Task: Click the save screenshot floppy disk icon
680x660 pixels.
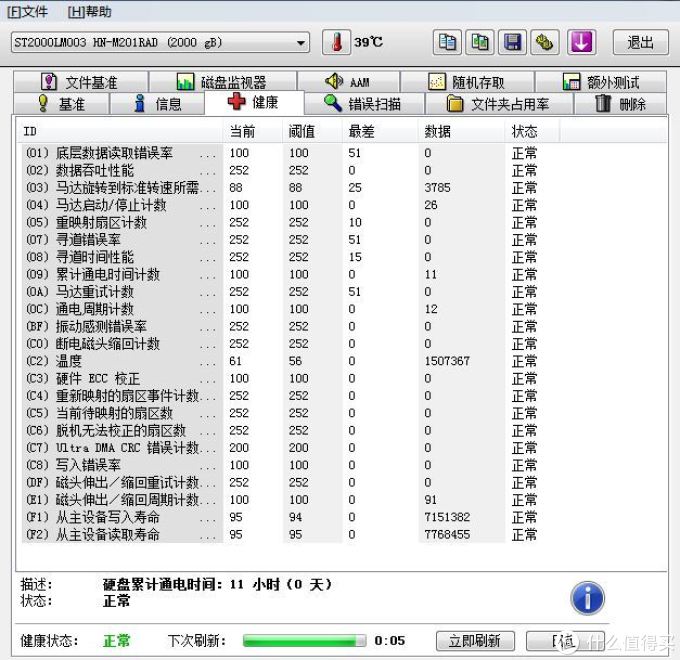Action: click(x=513, y=42)
